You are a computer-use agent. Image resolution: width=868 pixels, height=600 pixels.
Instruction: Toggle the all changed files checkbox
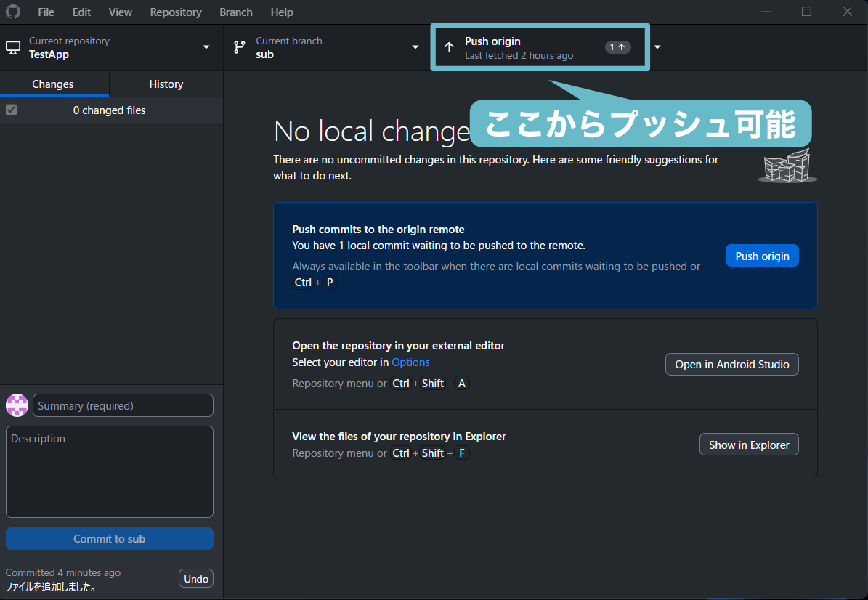(11, 110)
